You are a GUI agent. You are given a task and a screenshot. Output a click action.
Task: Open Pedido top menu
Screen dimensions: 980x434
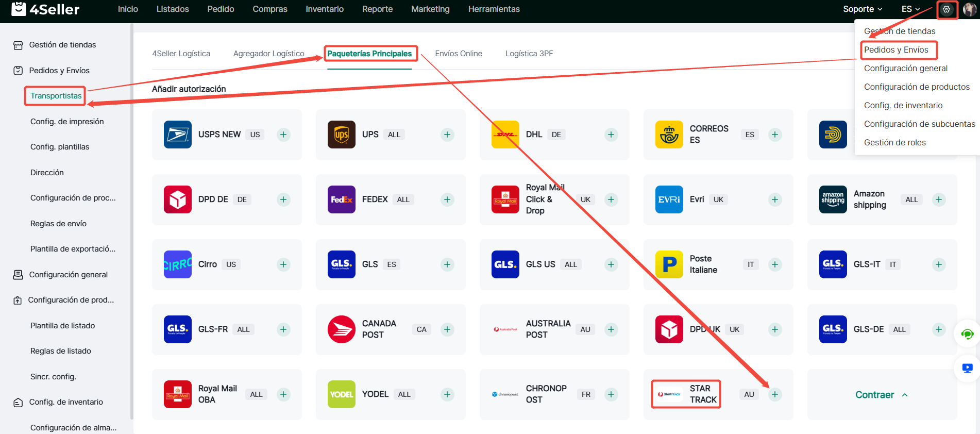pos(221,9)
